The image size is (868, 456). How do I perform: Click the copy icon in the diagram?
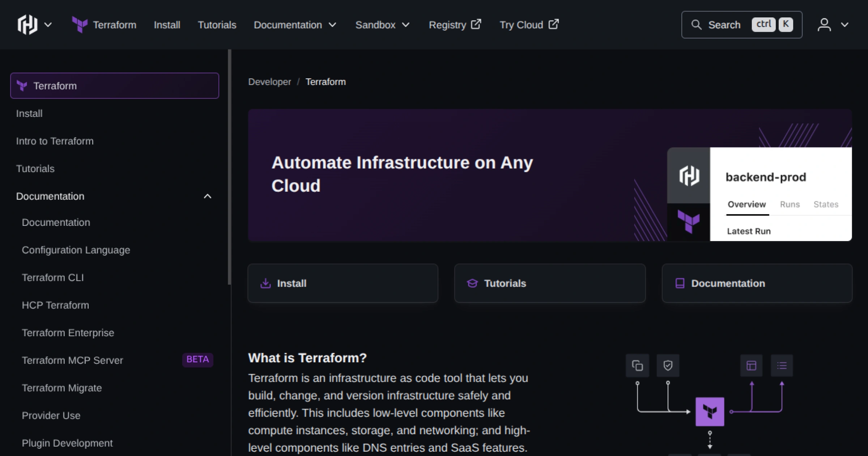tap(637, 366)
